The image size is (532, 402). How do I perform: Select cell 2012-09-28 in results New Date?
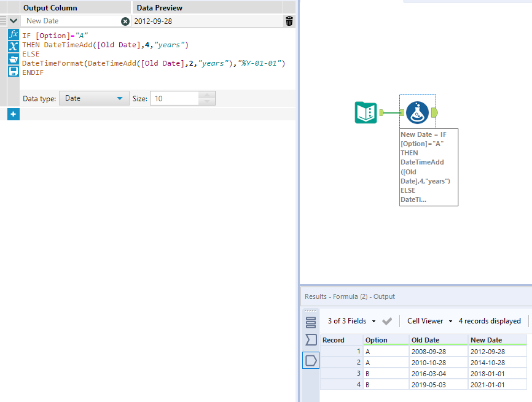(x=497, y=352)
